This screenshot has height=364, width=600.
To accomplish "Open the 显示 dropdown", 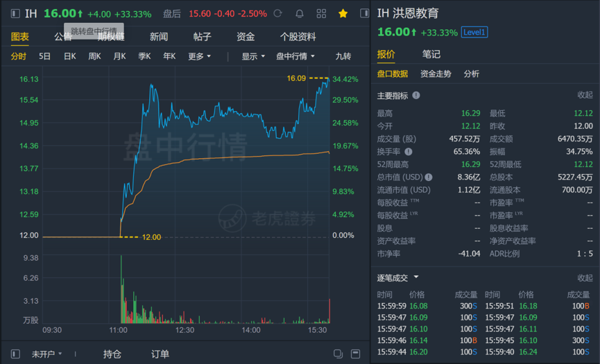I will click(253, 56).
